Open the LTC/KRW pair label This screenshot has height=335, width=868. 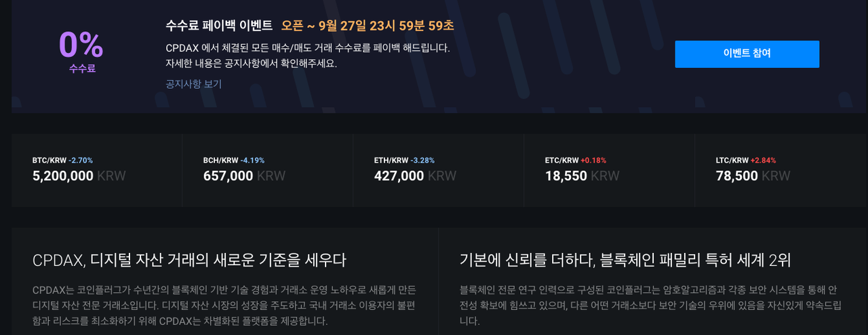click(x=732, y=161)
